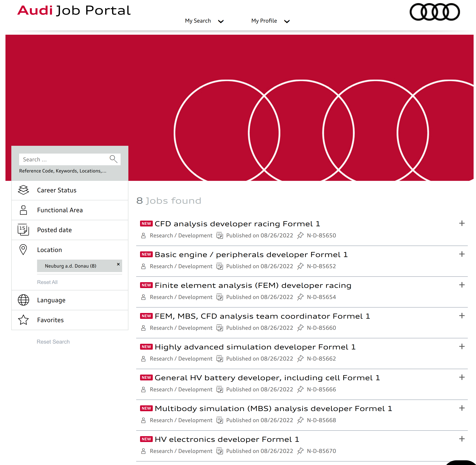
Task: Click pin icon beside N-D-85668
Action: click(x=300, y=420)
